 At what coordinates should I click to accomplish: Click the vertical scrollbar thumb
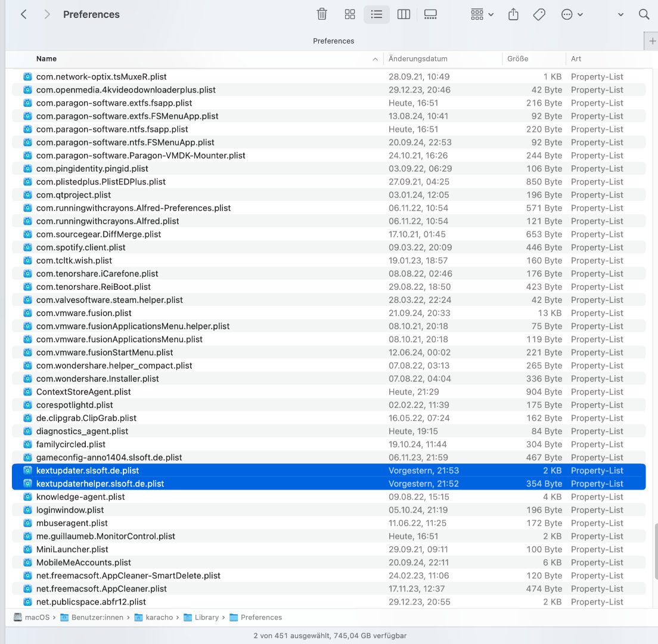click(656, 551)
